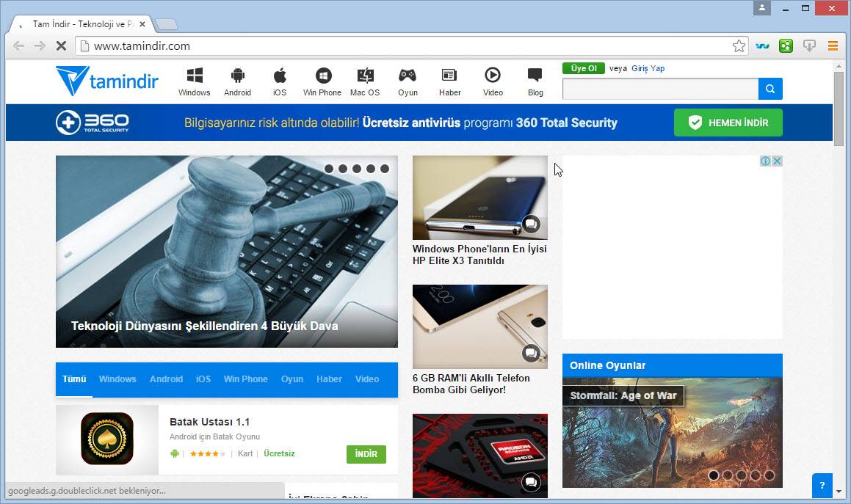Screen dimensions: 851x504
Task: Switch to the Haber filter tab
Action: [329, 379]
